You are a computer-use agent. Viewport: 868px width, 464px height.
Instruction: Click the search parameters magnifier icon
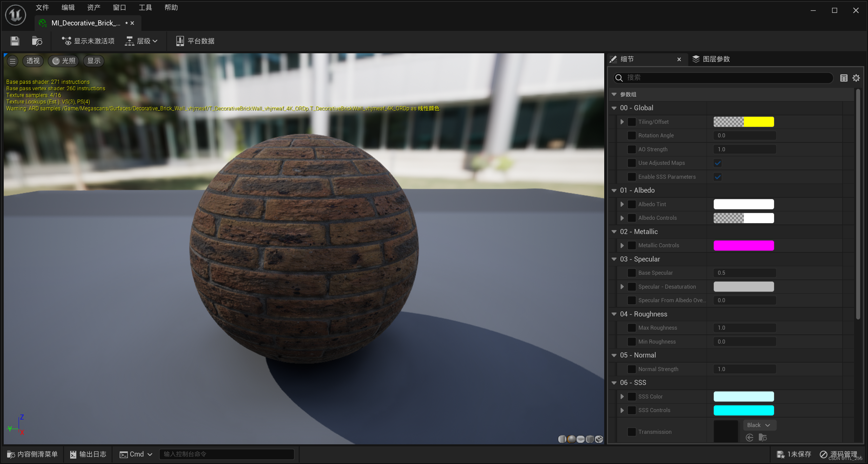620,78
